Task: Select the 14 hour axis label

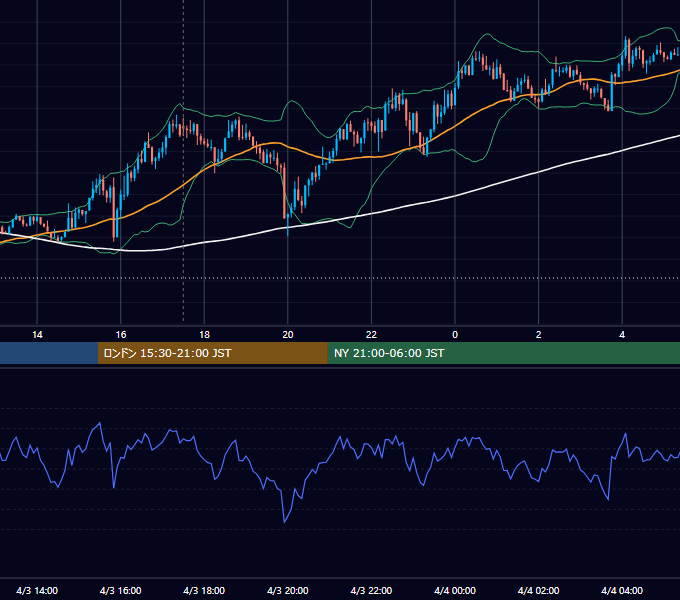Action: tap(37, 335)
